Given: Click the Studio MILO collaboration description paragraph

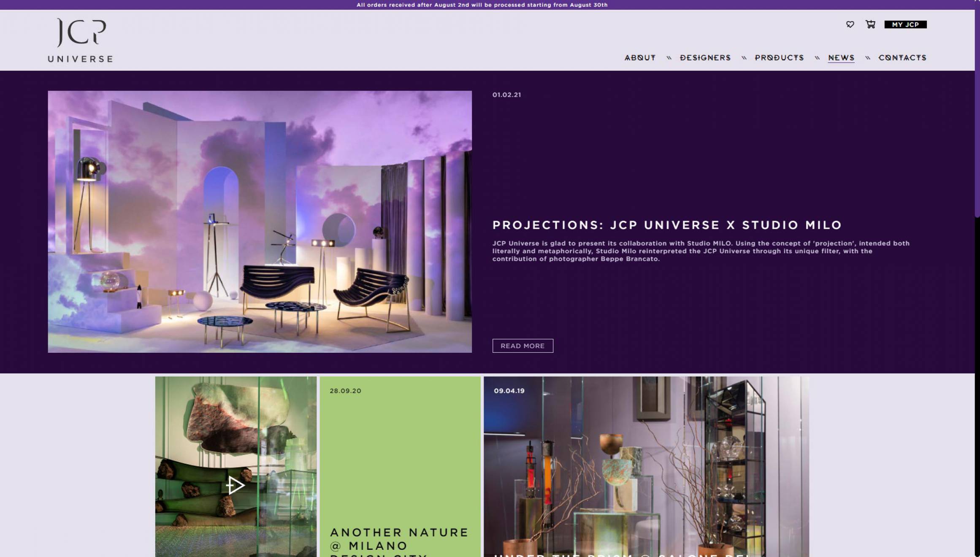Looking at the screenshot, I should (701, 251).
